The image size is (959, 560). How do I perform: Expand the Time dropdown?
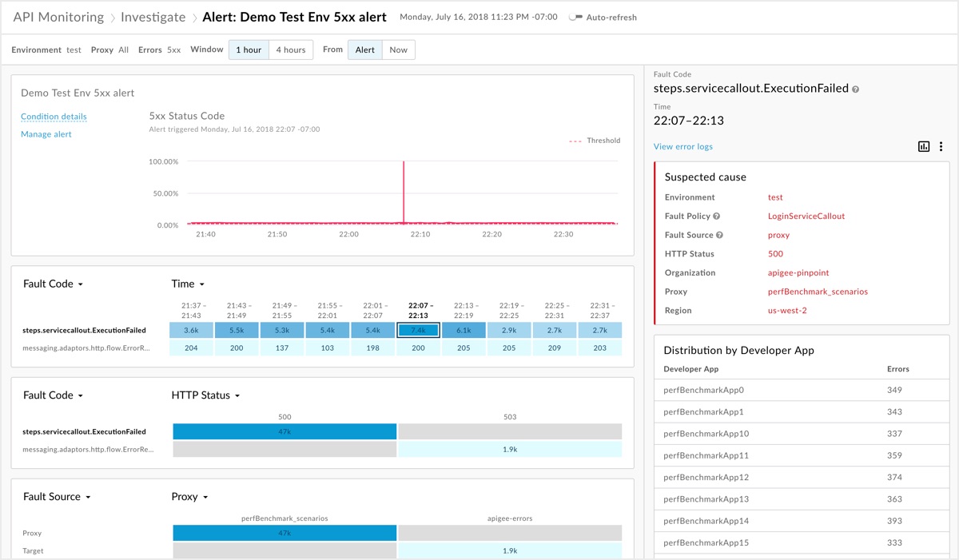[189, 284]
